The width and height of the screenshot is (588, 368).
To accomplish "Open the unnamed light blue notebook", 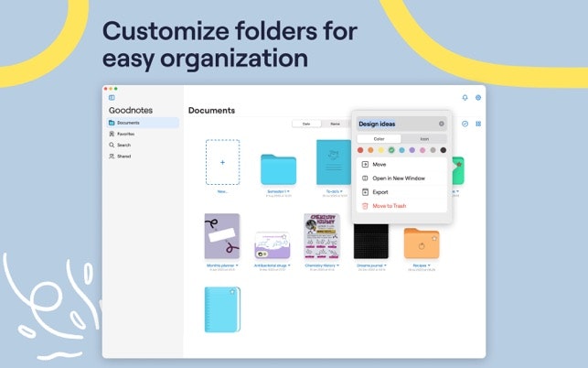I will (222, 309).
